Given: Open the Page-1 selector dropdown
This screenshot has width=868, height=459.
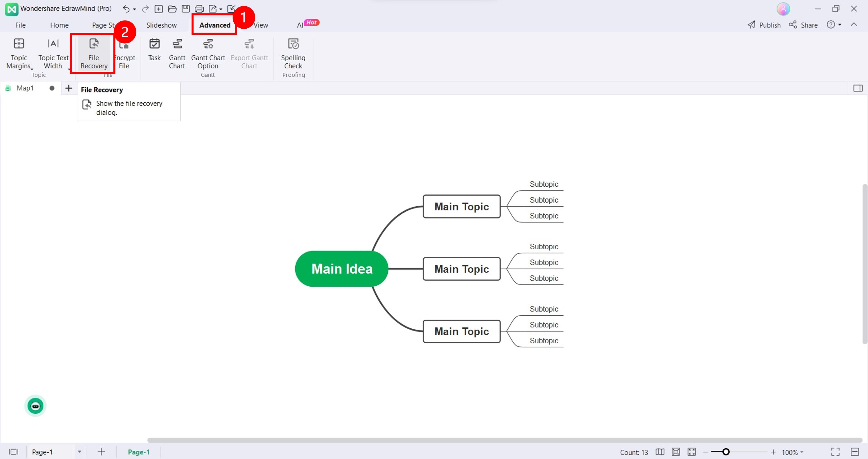Looking at the screenshot, I should pyautogui.click(x=80, y=452).
